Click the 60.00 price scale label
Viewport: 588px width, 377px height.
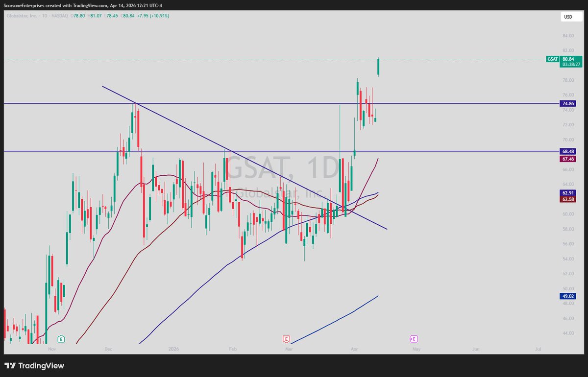tap(568, 214)
